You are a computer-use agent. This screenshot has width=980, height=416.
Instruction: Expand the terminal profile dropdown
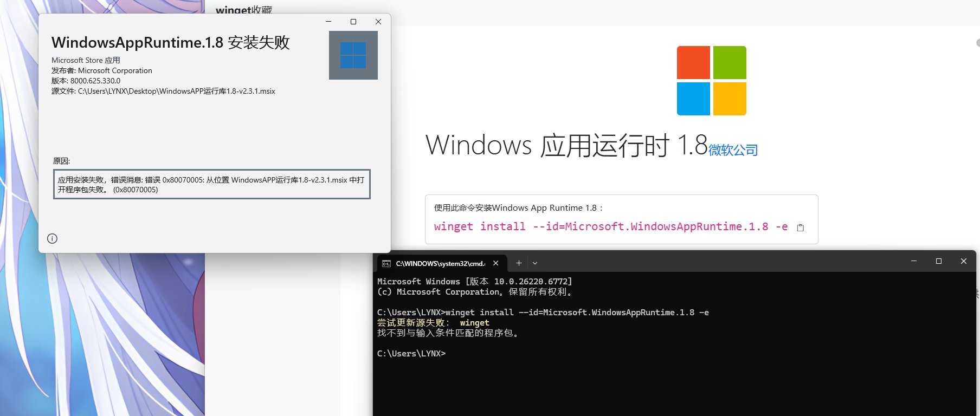tap(535, 263)
